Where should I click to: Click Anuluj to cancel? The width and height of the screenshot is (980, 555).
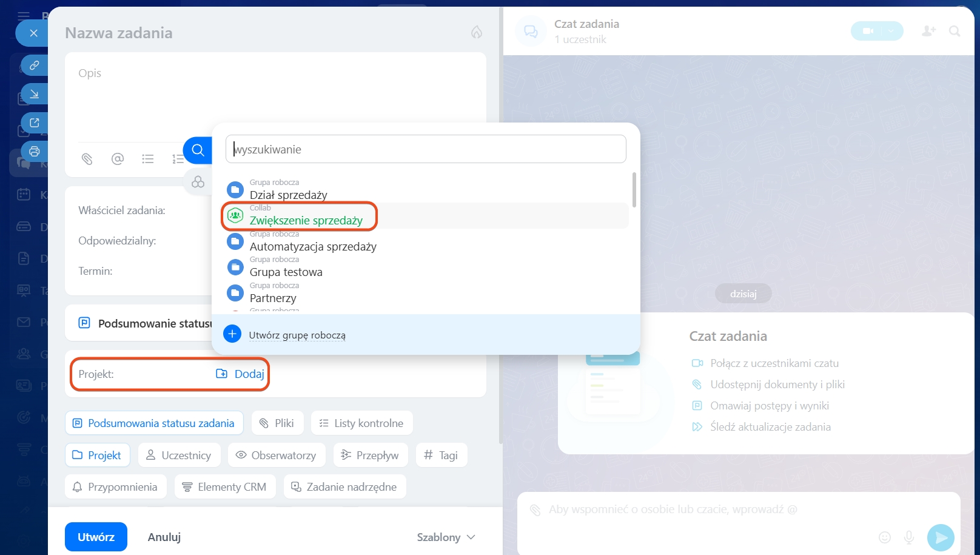click(x=164, y=537)
